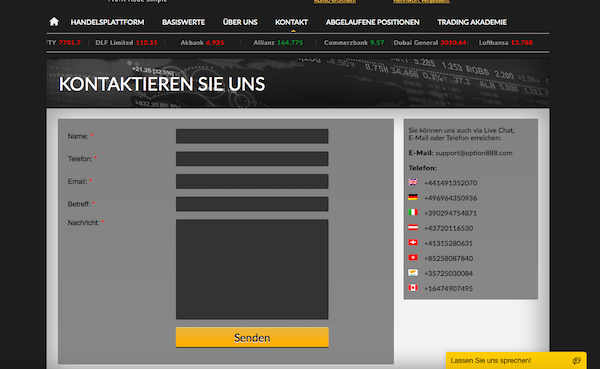Click the support@option888.com email address

click(474, 153)
